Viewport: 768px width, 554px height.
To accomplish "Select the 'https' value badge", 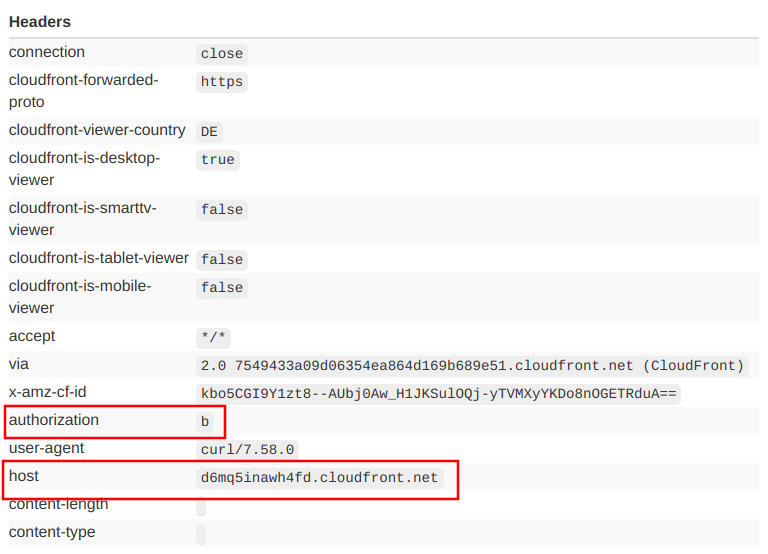I will (x=221, y=82).
